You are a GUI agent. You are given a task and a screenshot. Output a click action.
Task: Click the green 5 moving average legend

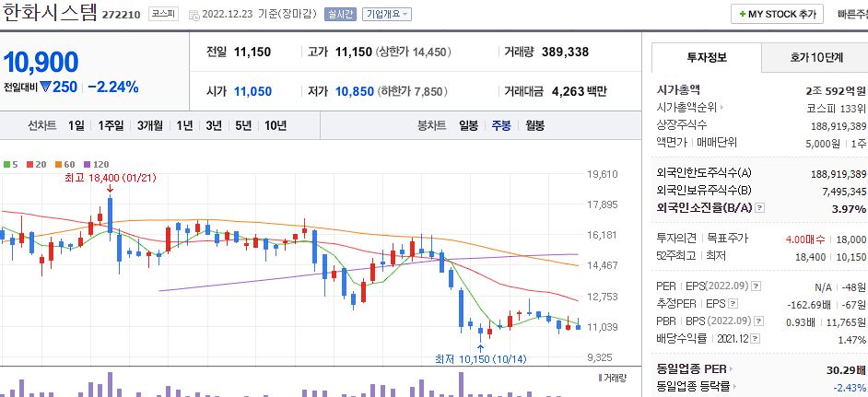pyautogui.click(x=11, y=165)
